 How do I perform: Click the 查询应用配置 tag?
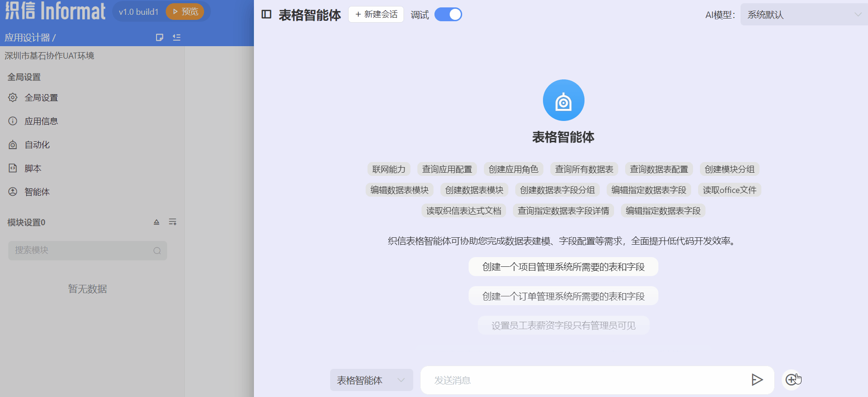click(447, 169)
